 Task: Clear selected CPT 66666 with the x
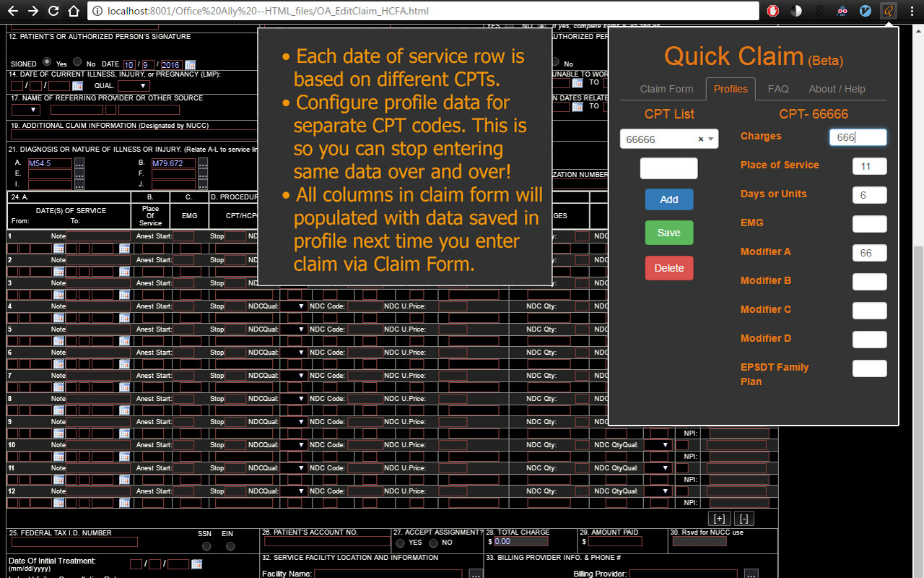pos(701,139)
